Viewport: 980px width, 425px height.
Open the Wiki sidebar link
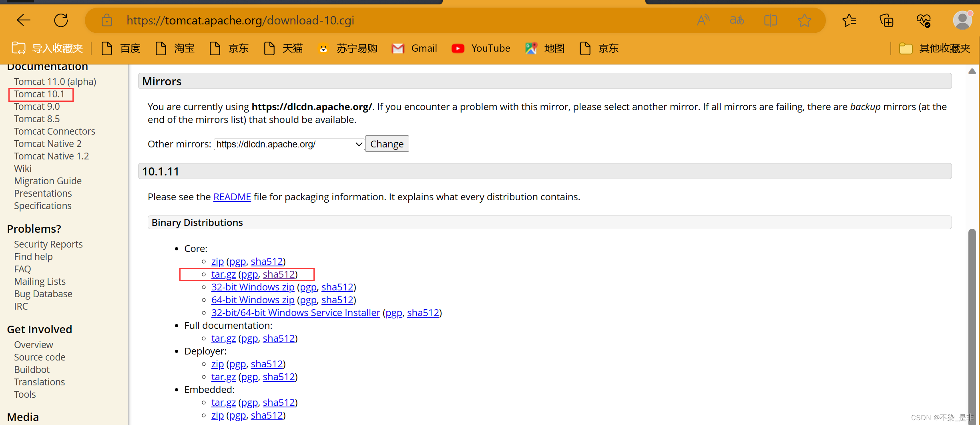(x=23, y=169)
